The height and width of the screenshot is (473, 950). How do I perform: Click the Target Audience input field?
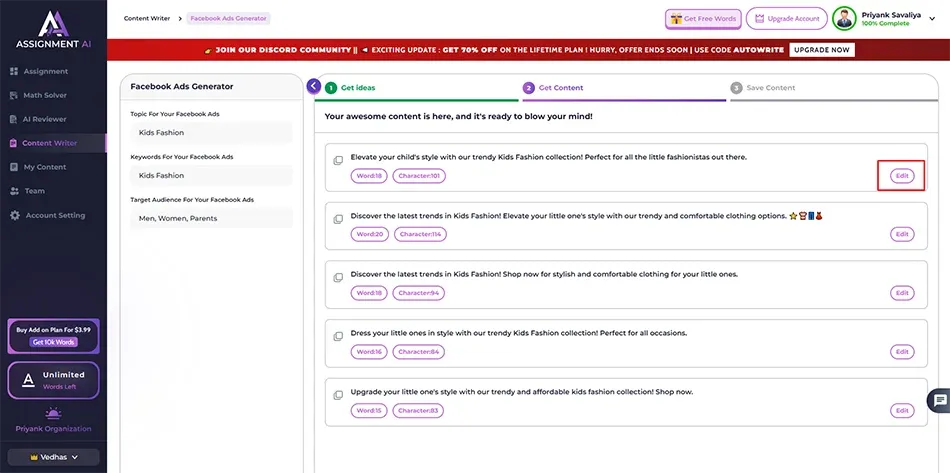tap(211, 218)
